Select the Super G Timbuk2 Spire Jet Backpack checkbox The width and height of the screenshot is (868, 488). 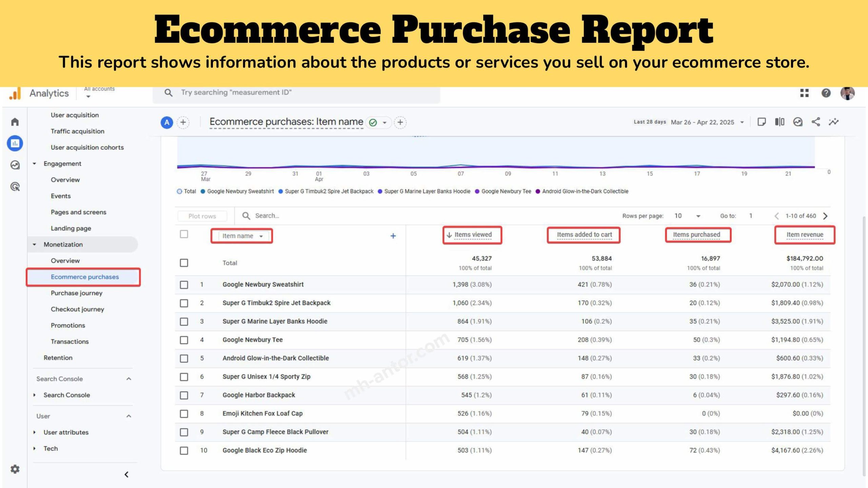[x=184, y=303]
